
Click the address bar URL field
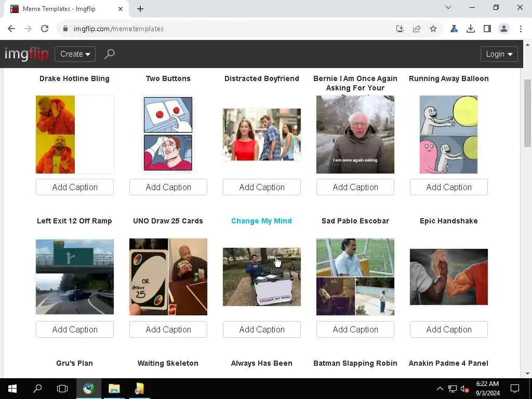tap(224, 29)
